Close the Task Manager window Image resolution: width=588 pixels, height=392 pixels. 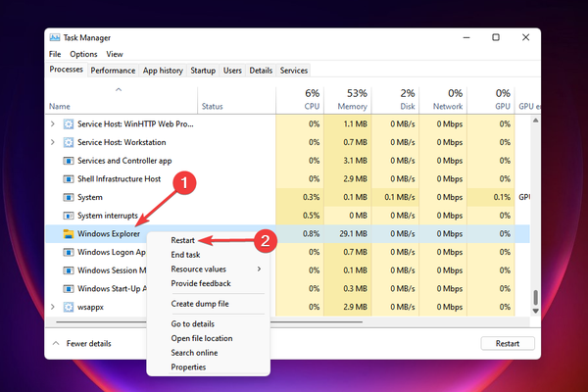click(x=525, y=37)
